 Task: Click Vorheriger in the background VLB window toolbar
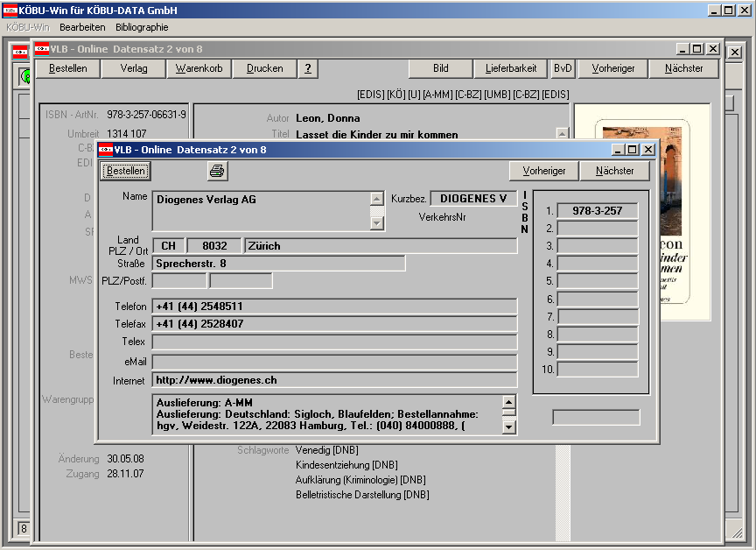613,68
